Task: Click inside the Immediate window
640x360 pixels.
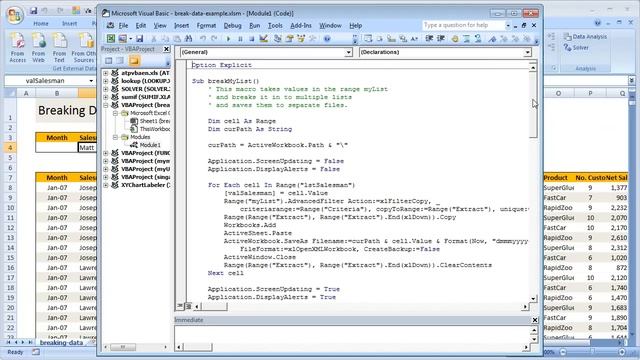Action: point(352,335)
